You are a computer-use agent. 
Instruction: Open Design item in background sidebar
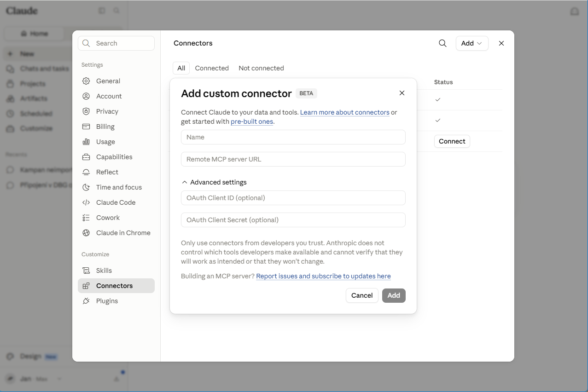tap(31, 356)
